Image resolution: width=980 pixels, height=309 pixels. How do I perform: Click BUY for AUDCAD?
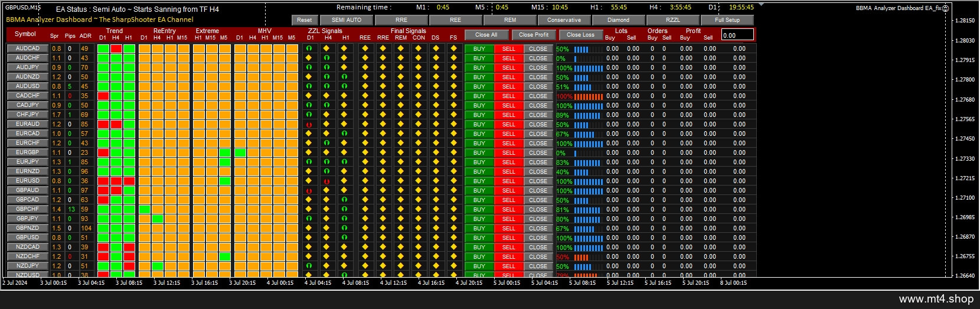(479, 48)
